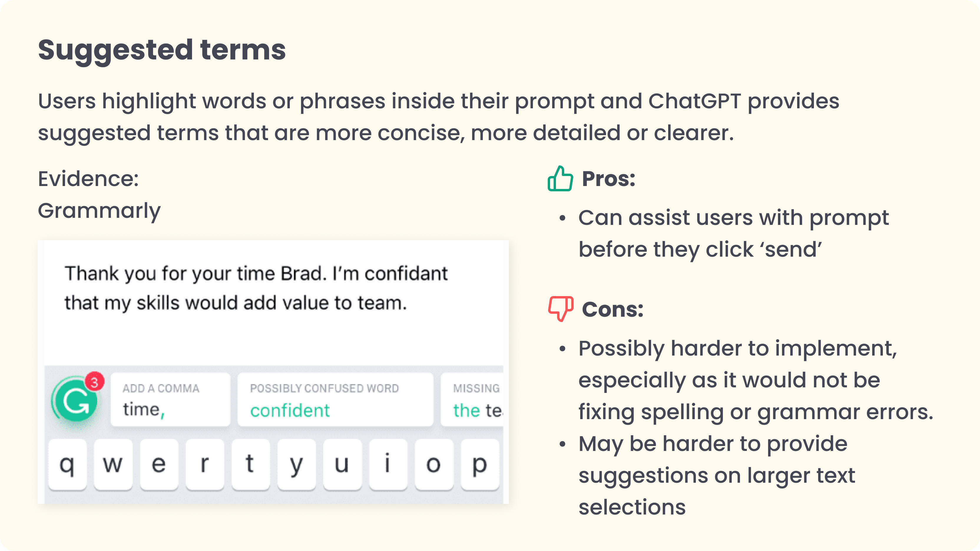The image size is (980, 551).
Task: Accept the 'confident' confused word suggestion
Action: [x=335, y=400]
